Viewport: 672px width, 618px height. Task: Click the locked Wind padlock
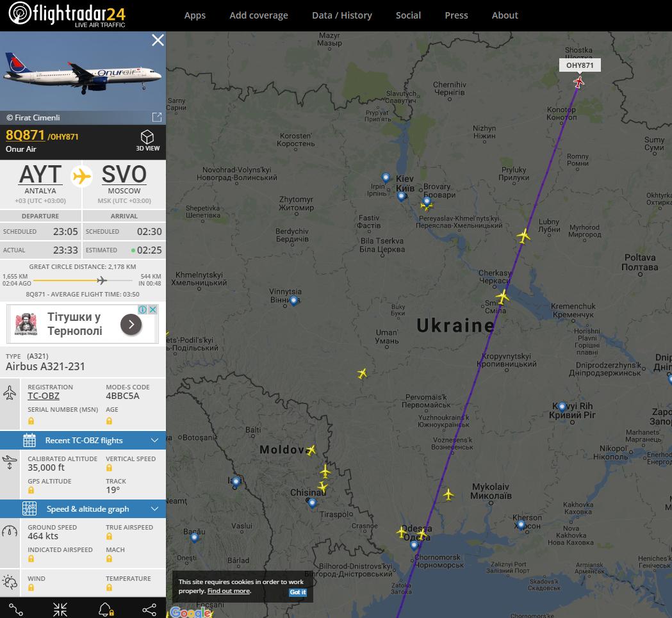tap(31, 587)
